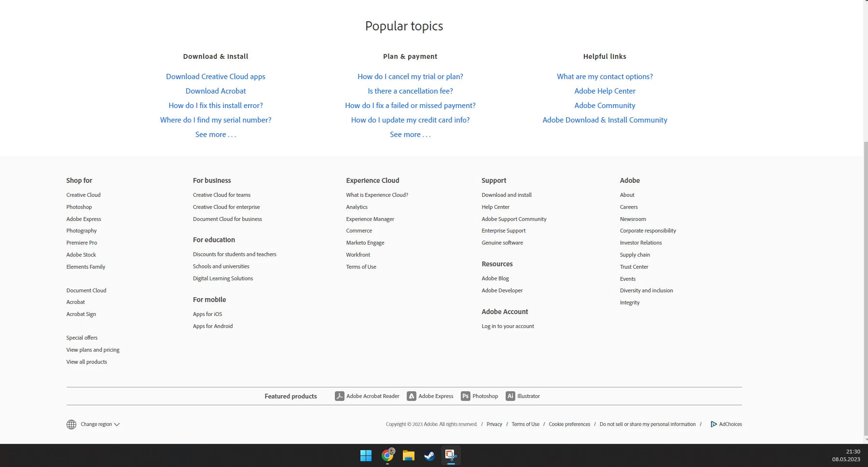Screen dimensions: 868x467
Task: Click the globe icon next to Change region
Action: pos(71,425)
